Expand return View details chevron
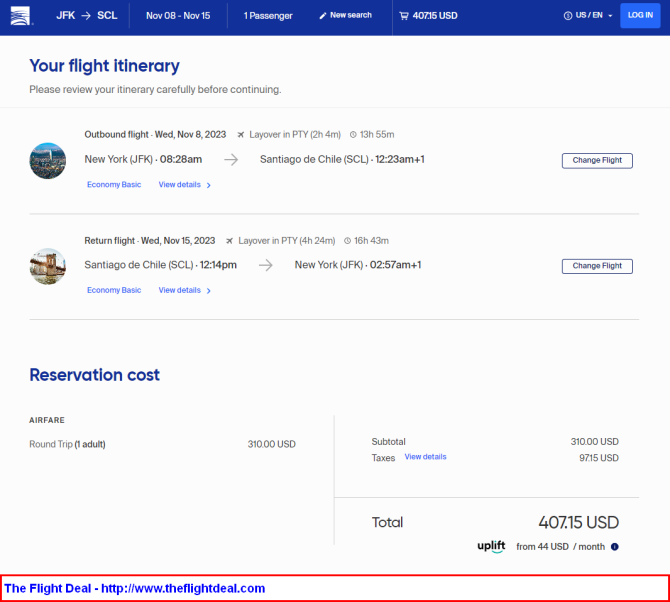 [x=209, y=291]
